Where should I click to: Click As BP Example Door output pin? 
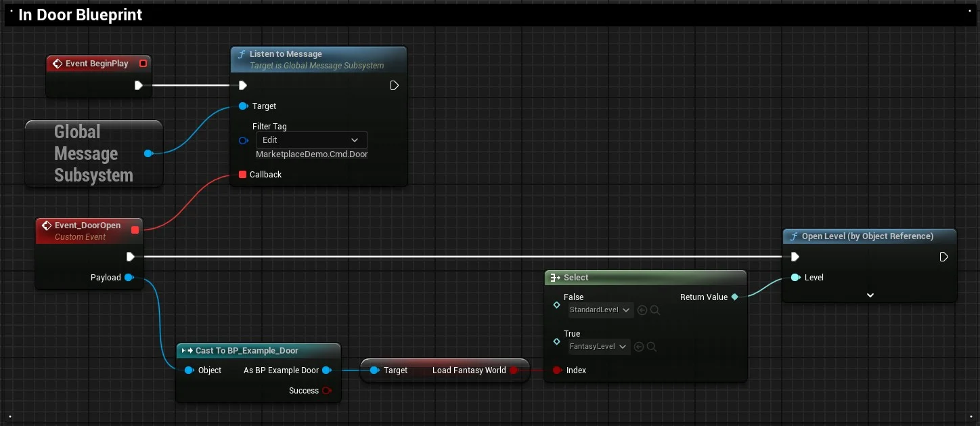326,370
